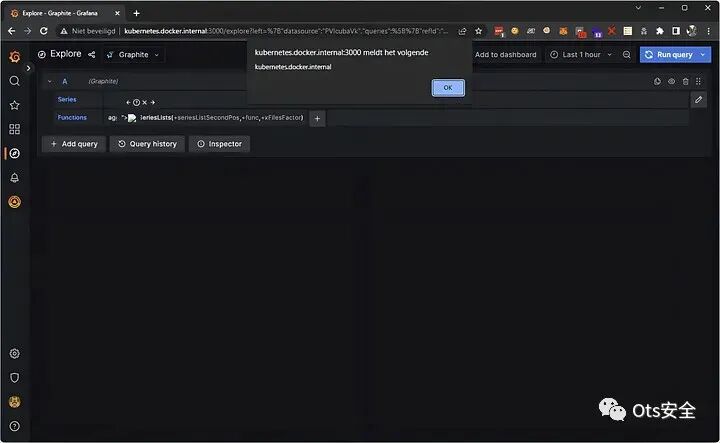Click the broken image icon in the Functions row
This screenshot has height=443, width=720.
132,118
